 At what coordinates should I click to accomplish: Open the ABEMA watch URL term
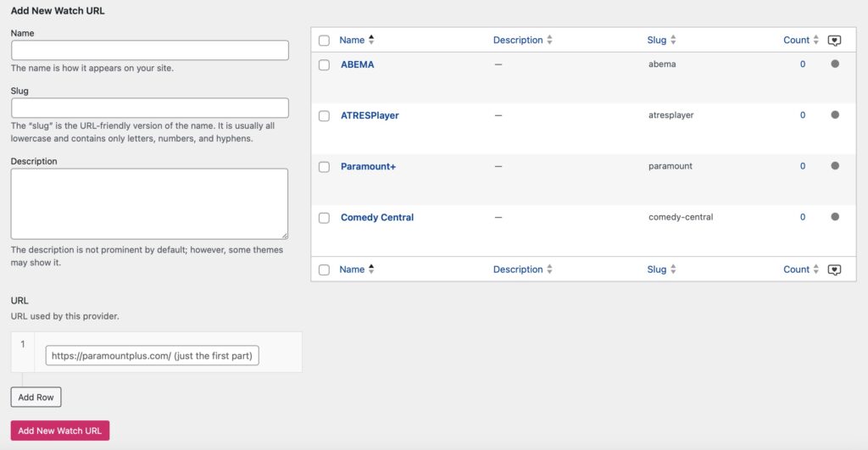(x=357, y=64)
